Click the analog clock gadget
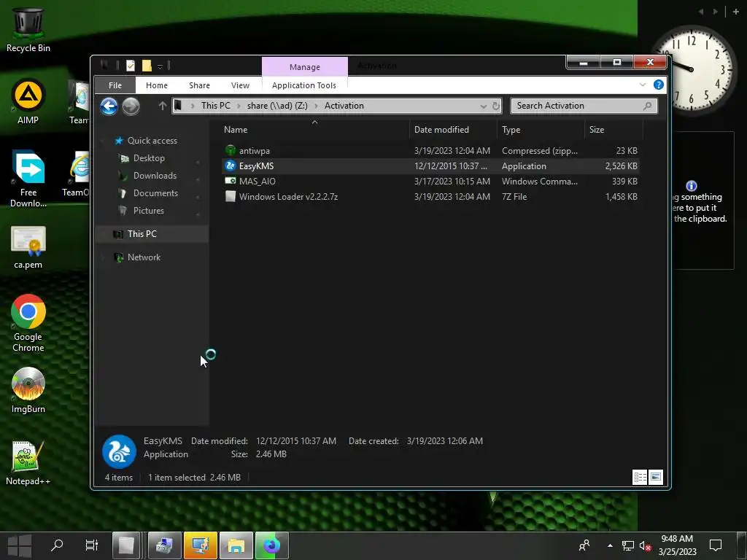Image resolution: width=747 pixels, height=560 pixels. [x=692, y=69]
